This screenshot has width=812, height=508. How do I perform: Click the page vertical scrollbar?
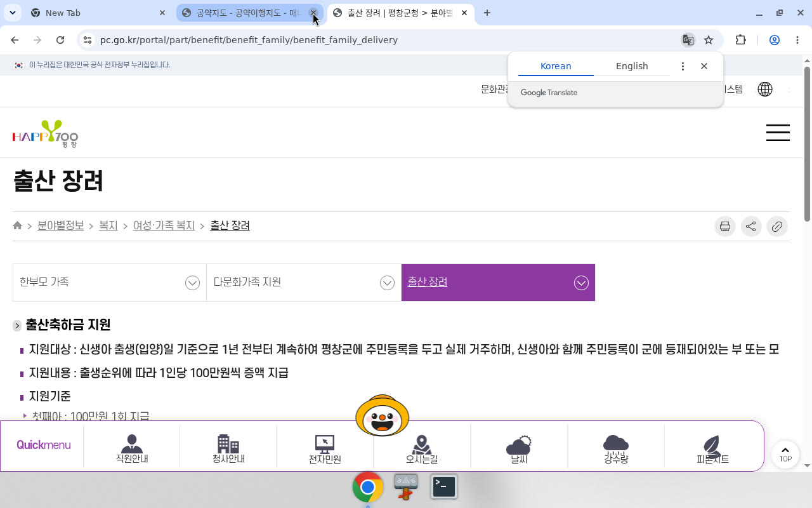[807, 144]
